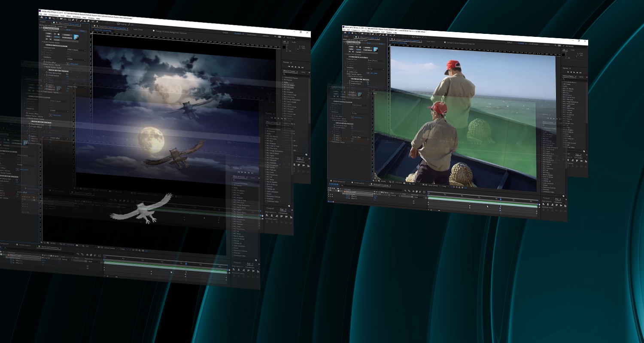Open the Edit menu in the moon-footage window

45,15
